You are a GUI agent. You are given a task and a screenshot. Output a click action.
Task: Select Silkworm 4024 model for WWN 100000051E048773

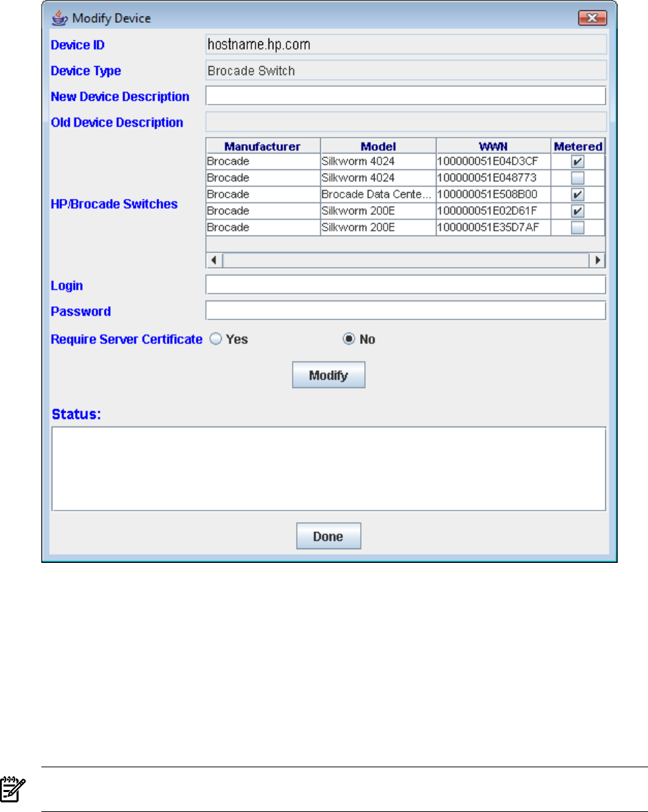[379, 178]
